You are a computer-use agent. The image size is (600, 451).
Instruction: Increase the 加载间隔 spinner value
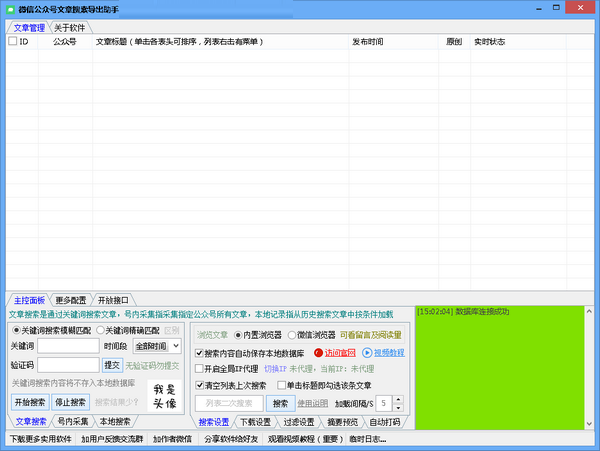tap(398, 399)
